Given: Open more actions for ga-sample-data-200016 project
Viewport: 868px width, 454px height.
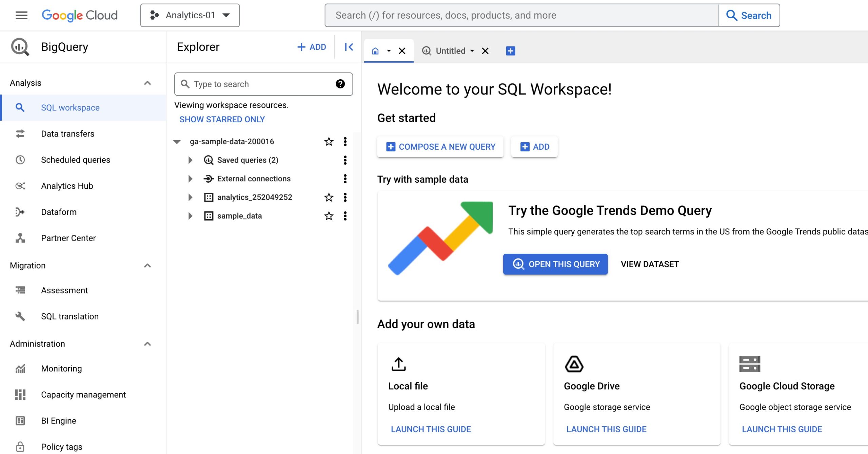Looking at the screenshot, I should click(345, 142).
